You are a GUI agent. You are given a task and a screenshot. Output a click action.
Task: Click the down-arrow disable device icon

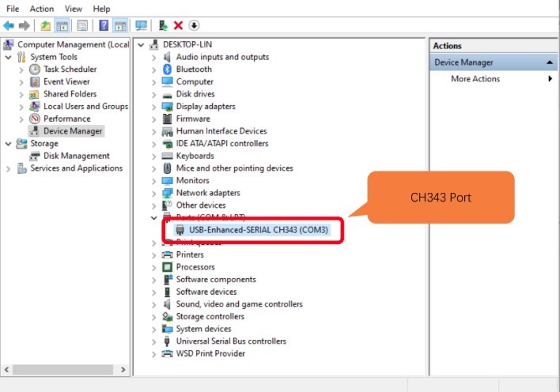pyautogui.click(x=194, y=26)
